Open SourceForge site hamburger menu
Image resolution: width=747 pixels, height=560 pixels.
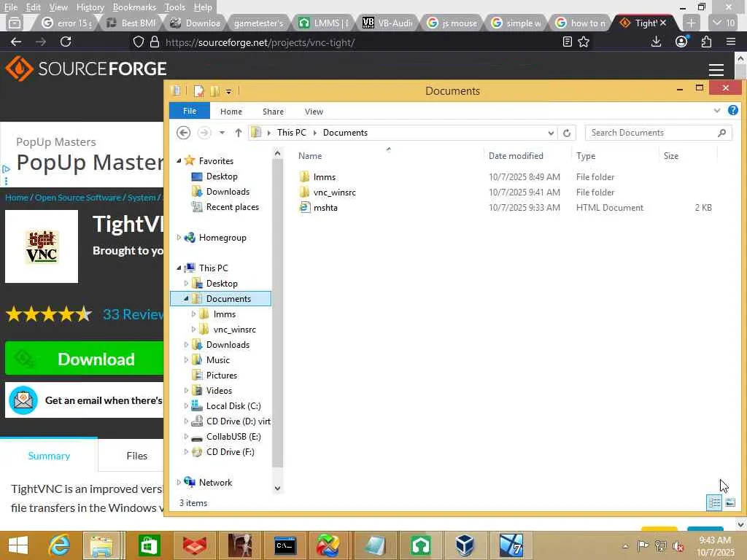716,70
